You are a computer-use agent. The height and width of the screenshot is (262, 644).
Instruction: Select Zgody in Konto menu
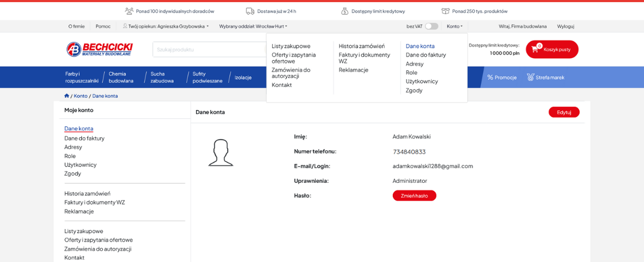(414, 90)
